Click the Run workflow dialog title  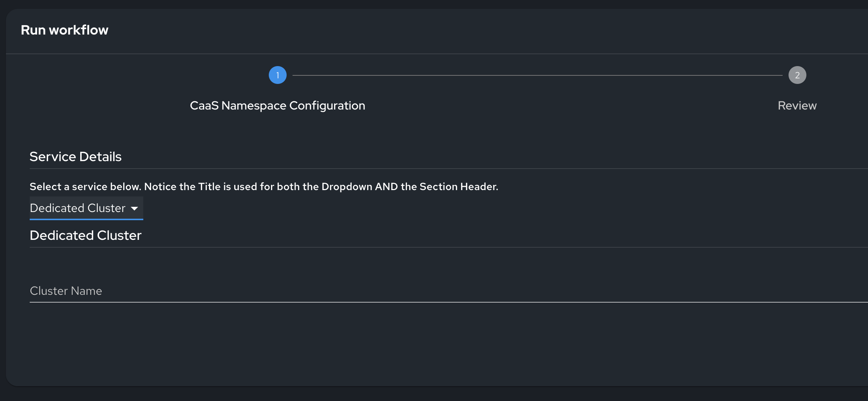coord(65,30)
